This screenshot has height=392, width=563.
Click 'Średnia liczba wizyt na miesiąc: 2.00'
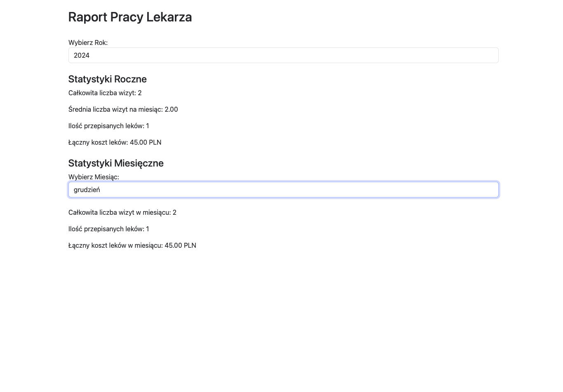coord(123,109)
